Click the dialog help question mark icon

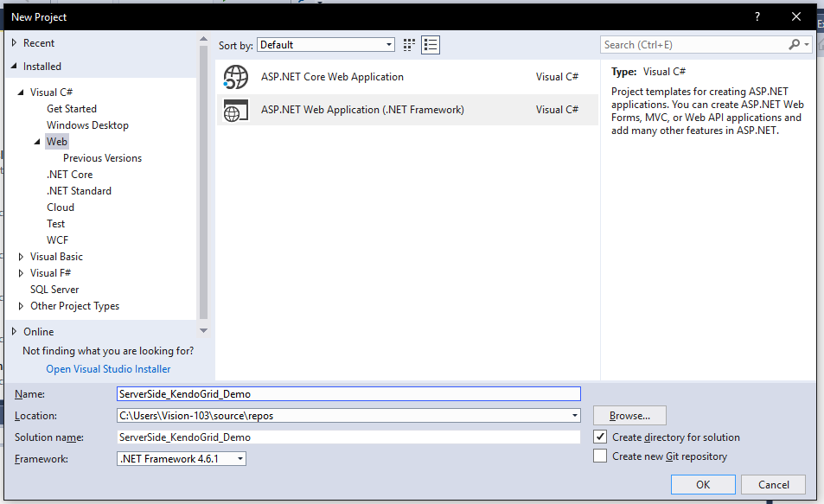click(x=757, y=16)
